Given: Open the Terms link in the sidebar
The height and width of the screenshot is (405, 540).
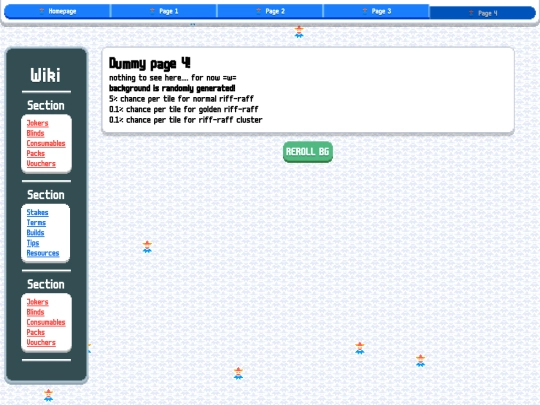Looking at the screenshot, I should [36, 222].
